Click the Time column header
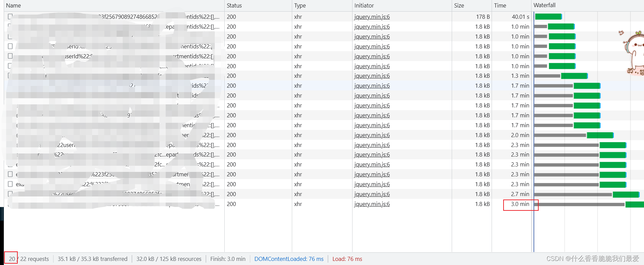The image size is (644, 265). tap(500, 5)
